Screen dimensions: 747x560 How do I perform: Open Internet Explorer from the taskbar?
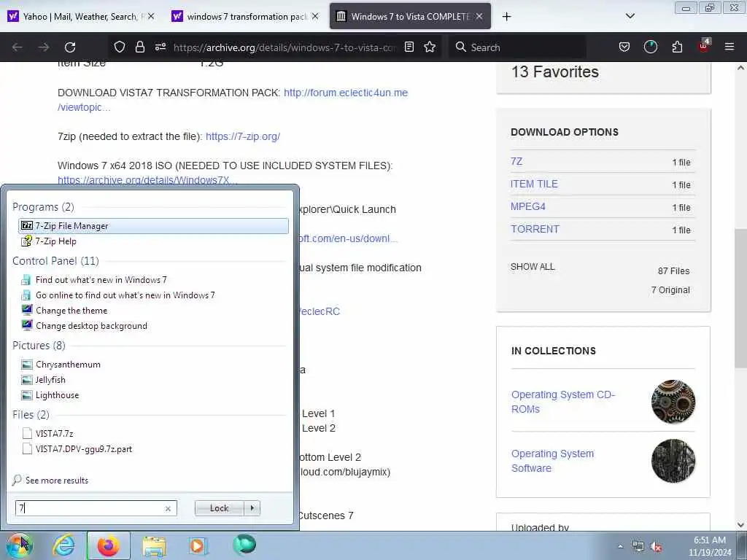(x=63, y=545)
